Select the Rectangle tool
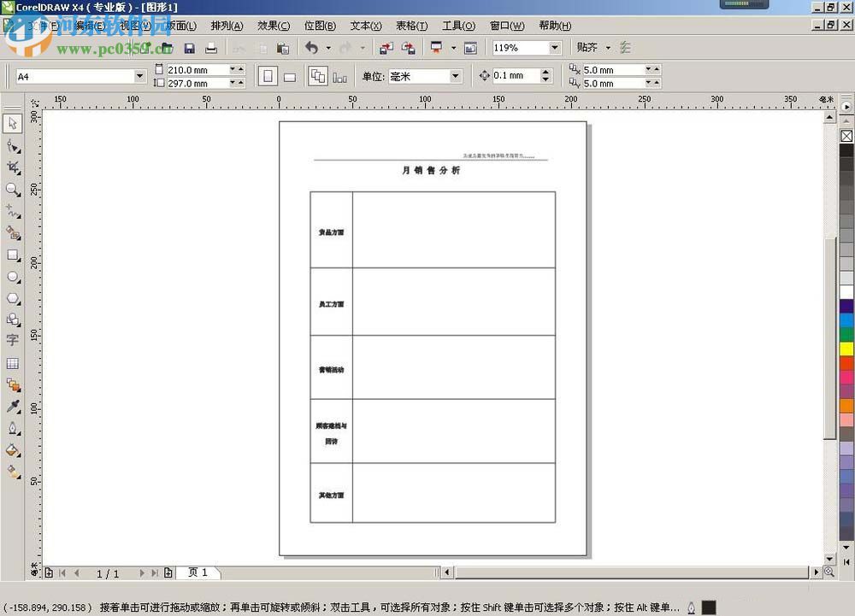The width and height of the screenshot is (855, 616). (13, 255)
